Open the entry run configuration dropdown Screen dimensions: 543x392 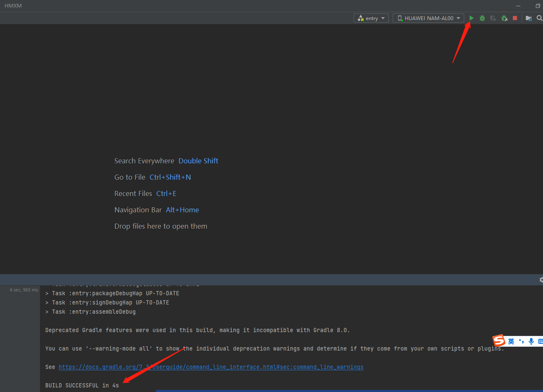pyautogui.click(x=371, y=18)
